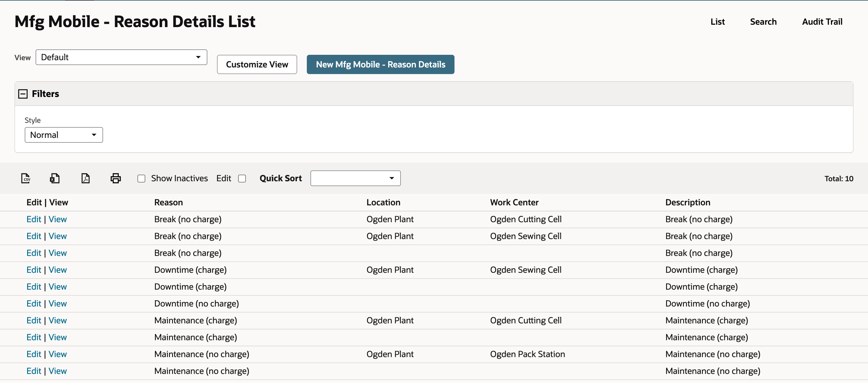Click the Total: 10 count text
This screenshot has height=383, width=868.
839,179
